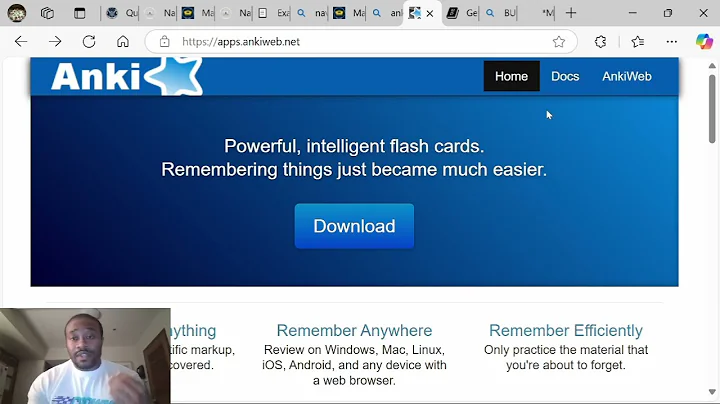Go to browser home page
The height and width of the screenshot is (404, 720).
[x=123, y=42]
